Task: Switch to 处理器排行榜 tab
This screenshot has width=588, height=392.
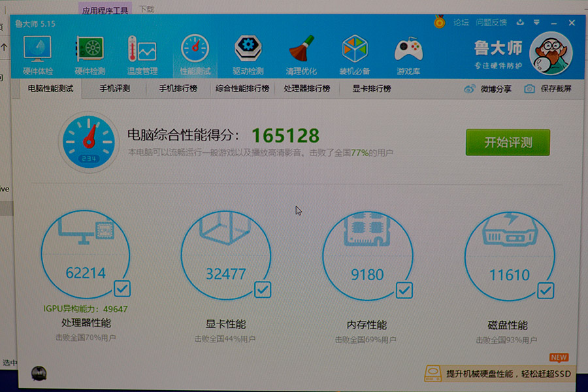Action: (307, 89)
